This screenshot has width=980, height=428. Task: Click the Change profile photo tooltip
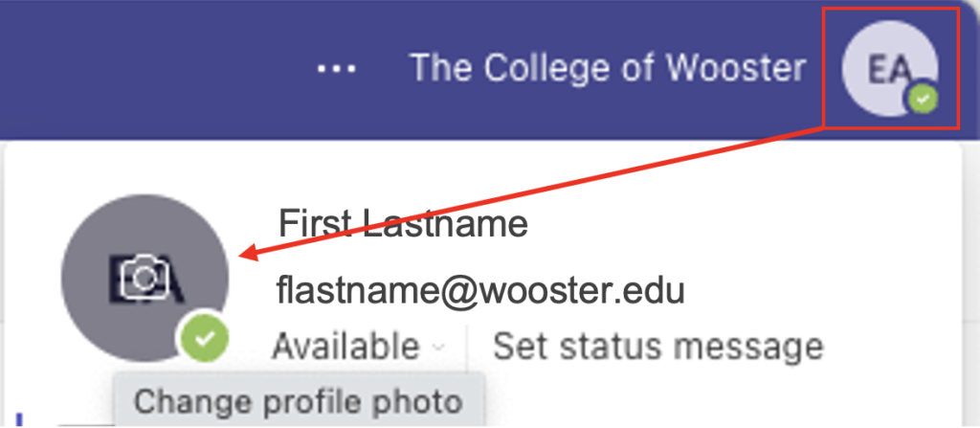tap(299, 401)
